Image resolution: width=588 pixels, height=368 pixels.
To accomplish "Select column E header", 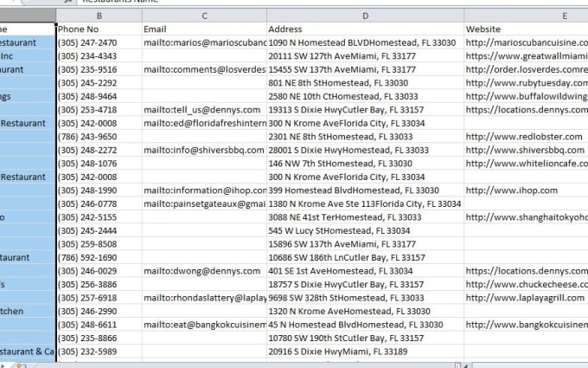I will point(526,16).
